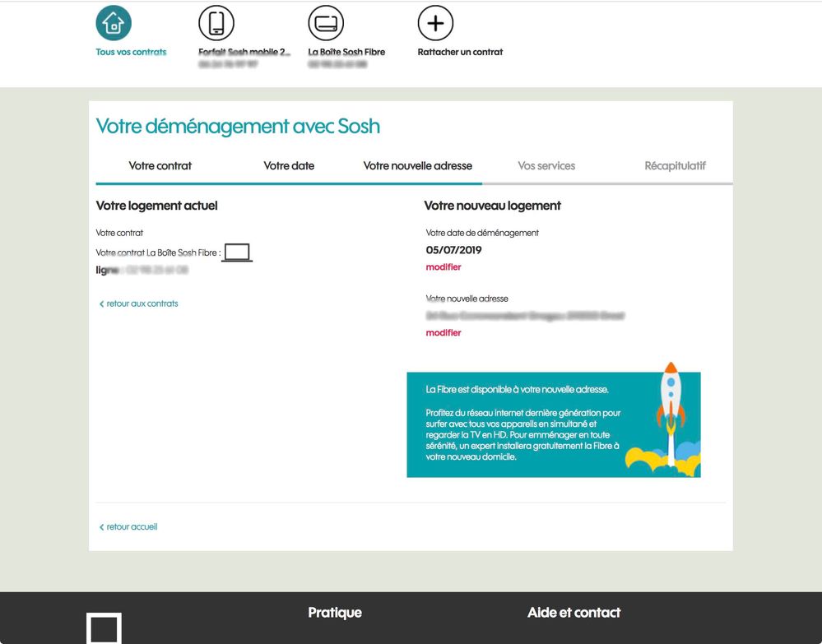Click modifier under the new address
This screenshot has height=644, width=822.
pyautogui.click(x=444, y=333)
